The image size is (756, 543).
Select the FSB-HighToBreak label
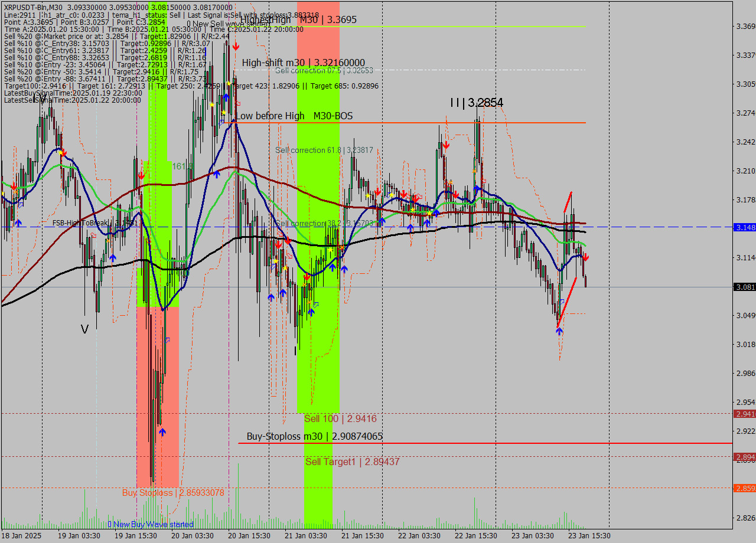pyautogui.click(x=94, y=223)
